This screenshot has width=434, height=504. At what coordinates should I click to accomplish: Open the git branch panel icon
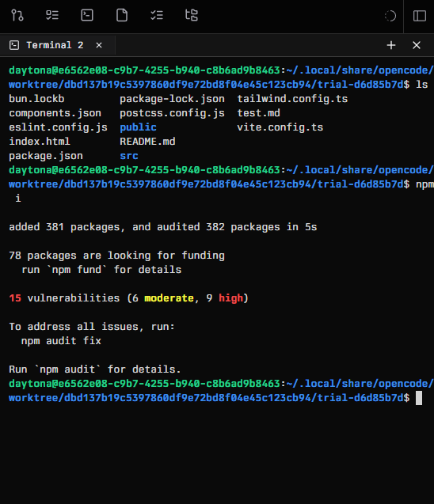[x=17, y=15]
